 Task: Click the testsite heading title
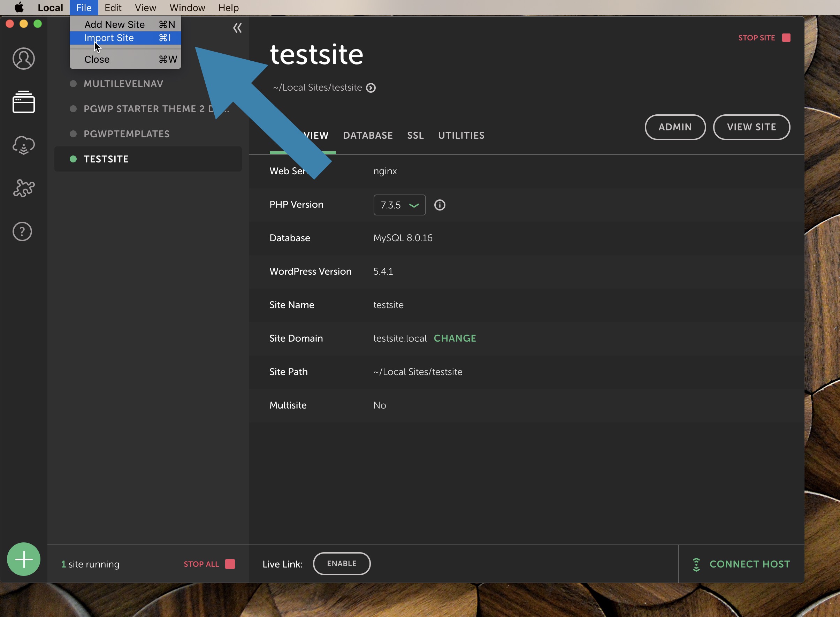[x=316, y=54]
